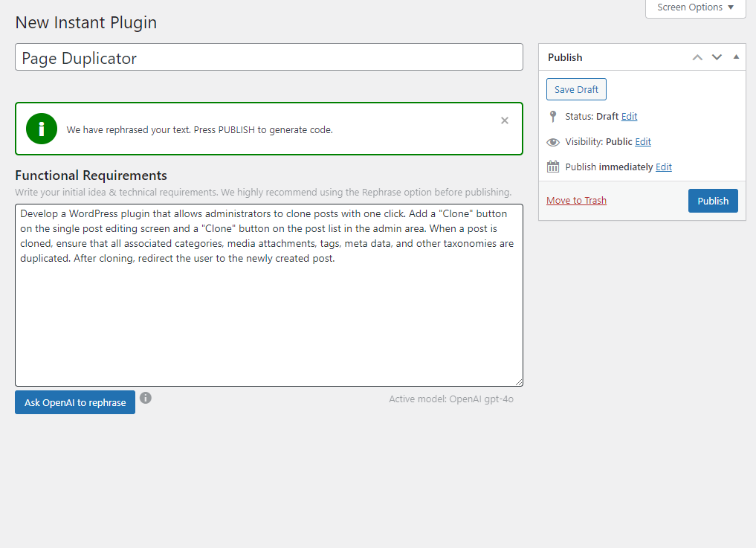Click the info icon beside Ask OpenAI button
Viewport: 756px width, 548px height.
pos(146,399)
